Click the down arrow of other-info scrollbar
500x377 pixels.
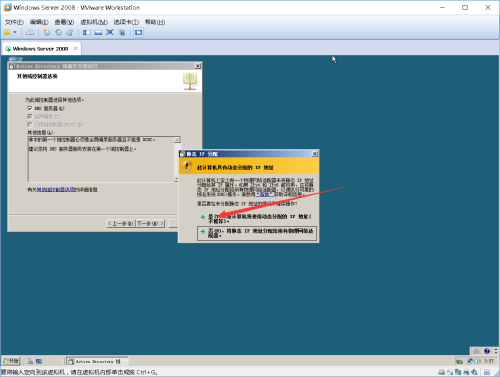coord(176,180)
